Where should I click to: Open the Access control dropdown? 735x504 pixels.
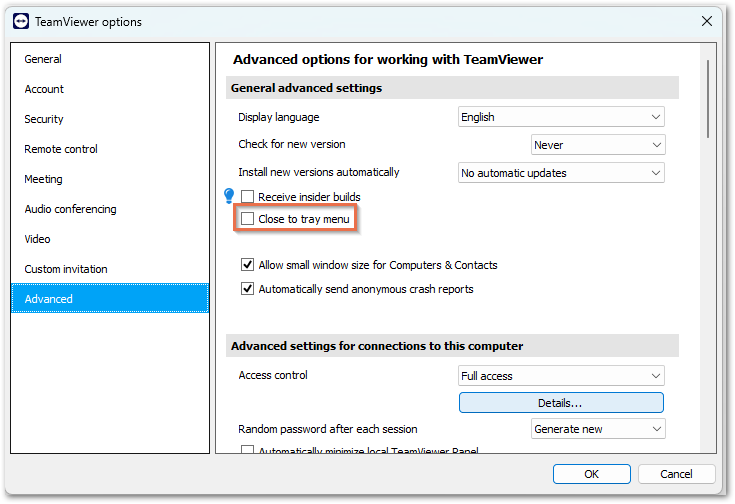(x=561, y=376)
